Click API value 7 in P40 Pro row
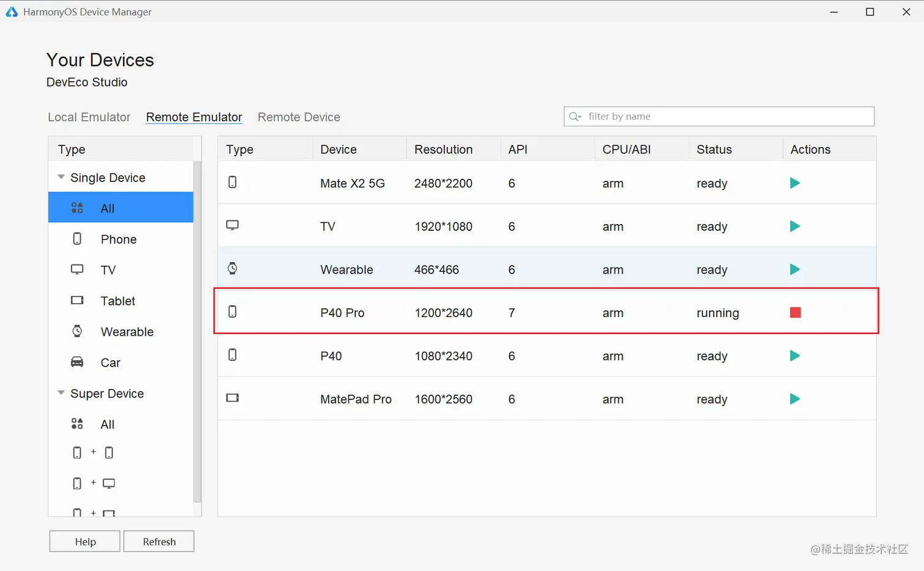Viewport: 924px width, 571px height. pos(512,313)
